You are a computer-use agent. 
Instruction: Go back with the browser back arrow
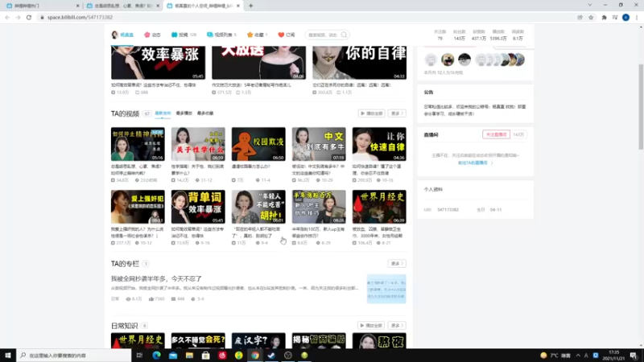[7, 17]
